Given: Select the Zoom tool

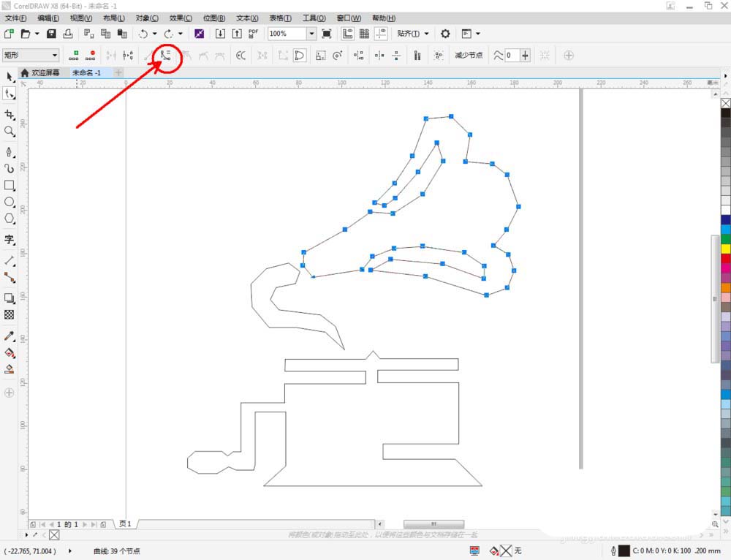Looking at the screenshot, I should [10, 132].
